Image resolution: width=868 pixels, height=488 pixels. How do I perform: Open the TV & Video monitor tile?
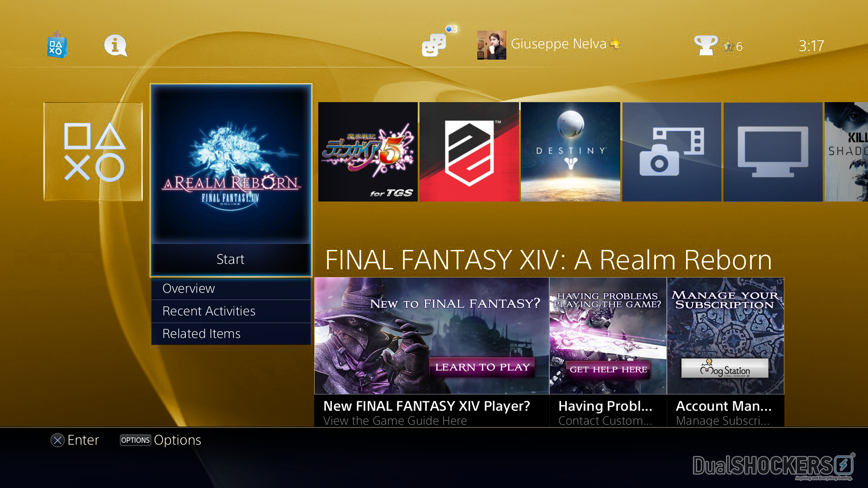[773, 152]
